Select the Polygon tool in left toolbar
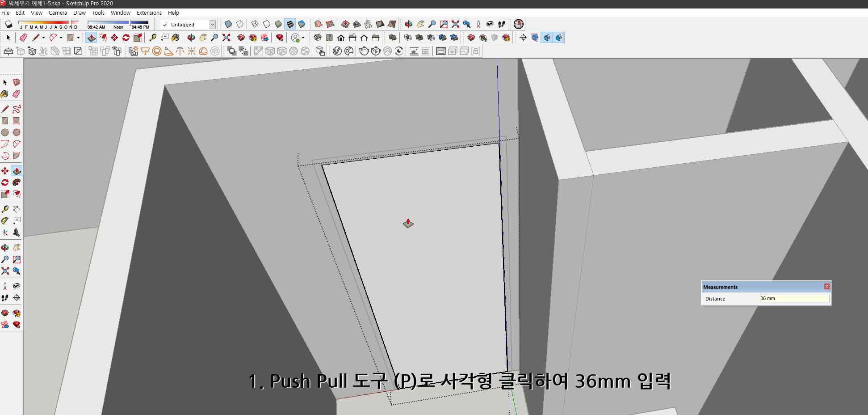 coord(17,132)
